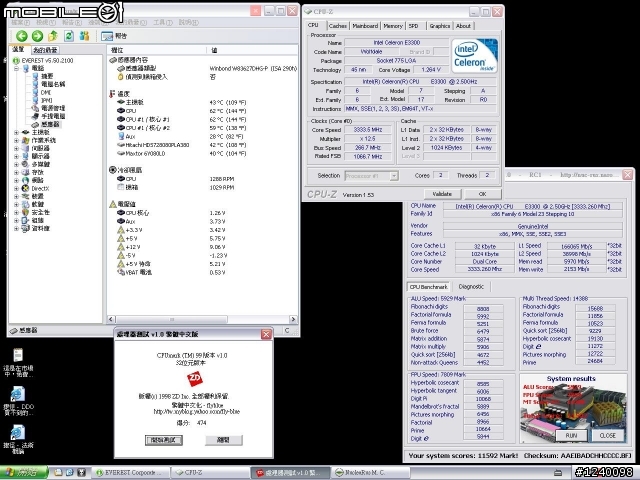Screen dimensions: 640x480
Task: Click the Winbond W83627DHG-P sensor type value
Action: (x=253, y=69)
